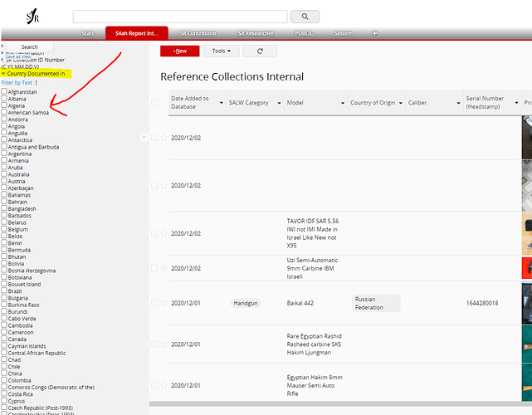The image size is (532, 415).
Task: Click model text Baikal 442
Action: 300,303
